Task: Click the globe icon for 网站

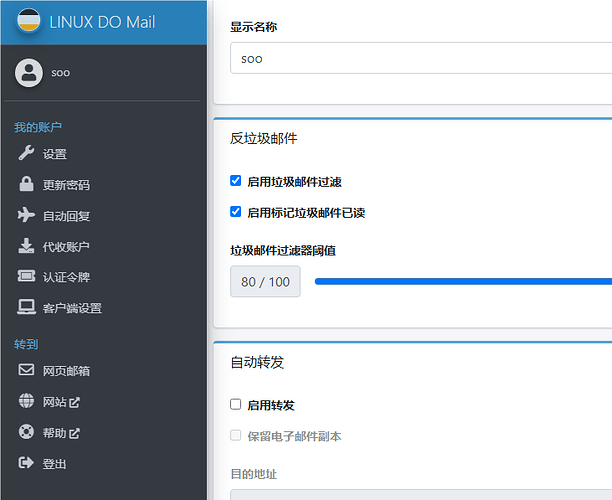Action: pos(26,401)
